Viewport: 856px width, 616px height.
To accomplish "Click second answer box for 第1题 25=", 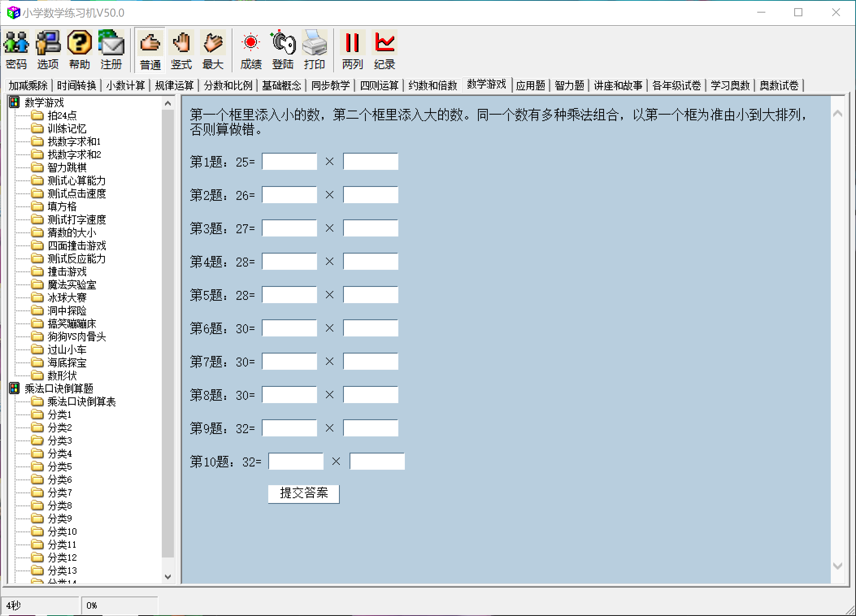I will [371, 162].
